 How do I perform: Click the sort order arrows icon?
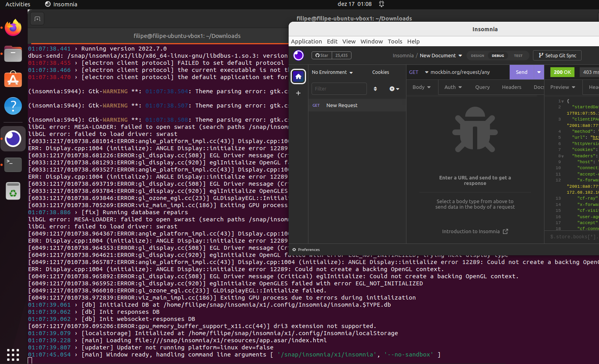375,89
